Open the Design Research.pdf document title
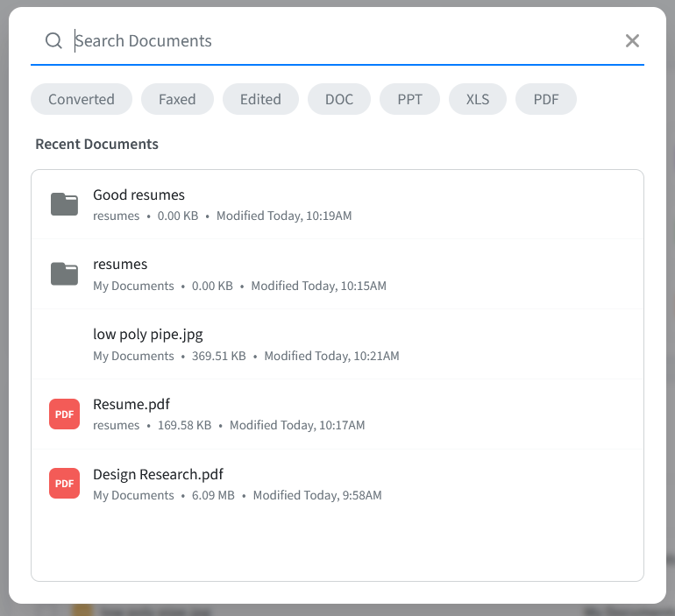Viewport: 675px width, 616px height. (x=158, y=474)
